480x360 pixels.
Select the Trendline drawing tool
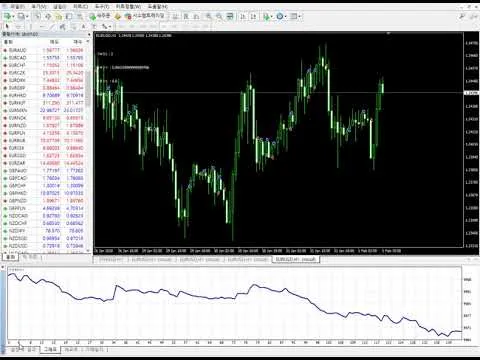pos(53,26)
